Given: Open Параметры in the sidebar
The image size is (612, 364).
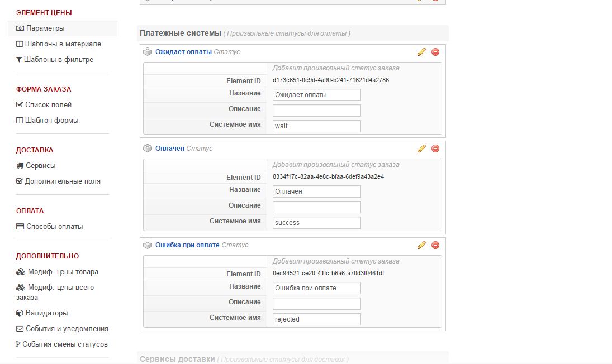Looking at the screenshot, I should coord(45,28).
